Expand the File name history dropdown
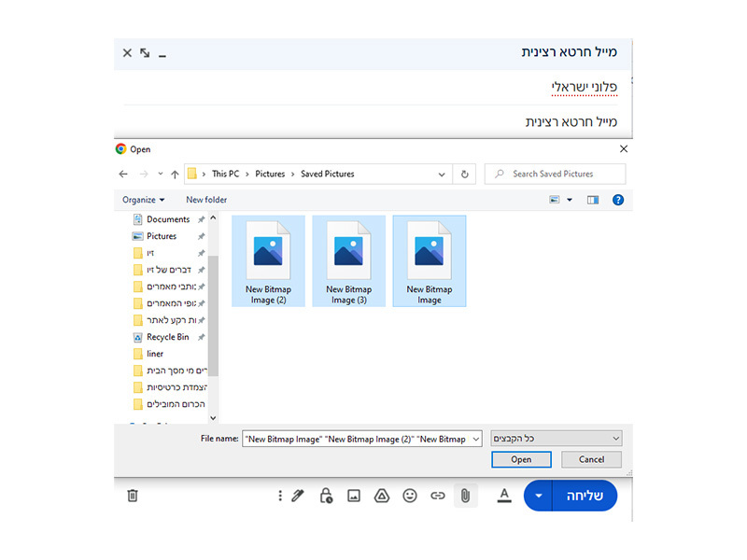Image resolution: width=747 pixels, height=560 pixels. pyautogui.click(x=476, y=439)
